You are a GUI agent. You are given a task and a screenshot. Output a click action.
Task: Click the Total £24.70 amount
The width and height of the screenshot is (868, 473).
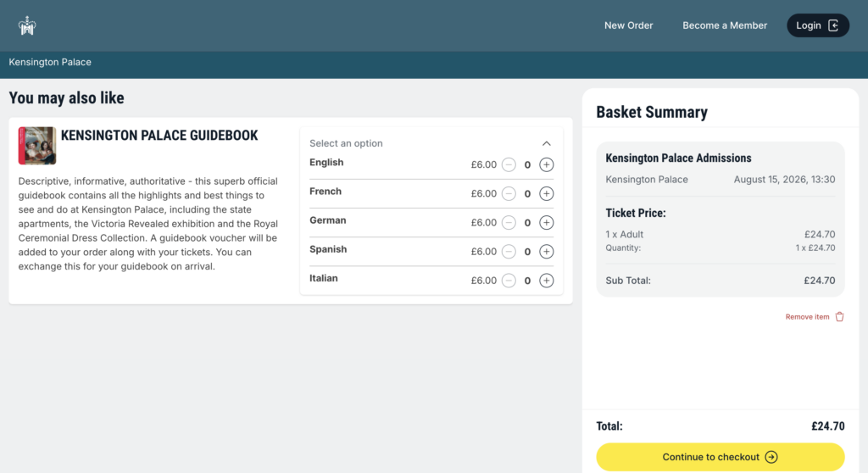(828, 426)
